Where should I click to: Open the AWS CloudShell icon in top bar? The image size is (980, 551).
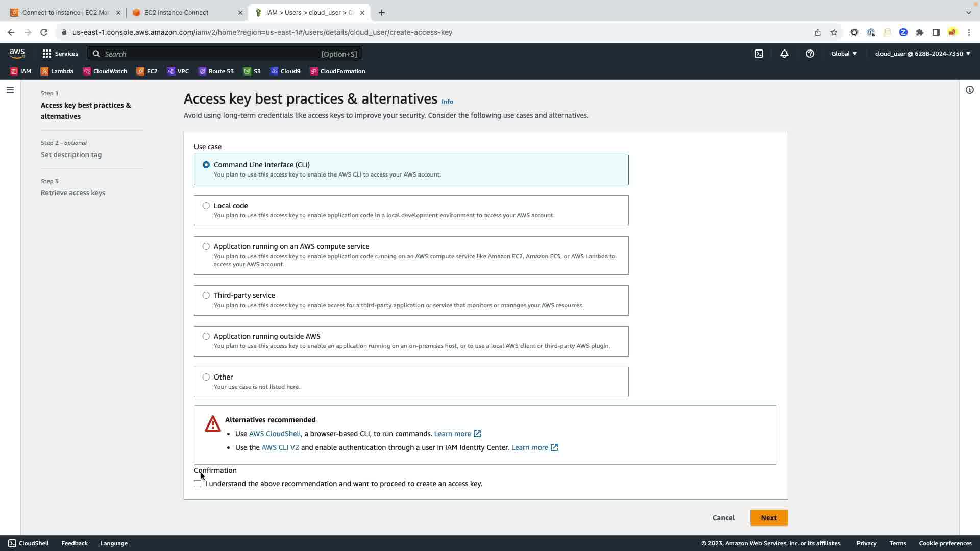pos(759,54)
